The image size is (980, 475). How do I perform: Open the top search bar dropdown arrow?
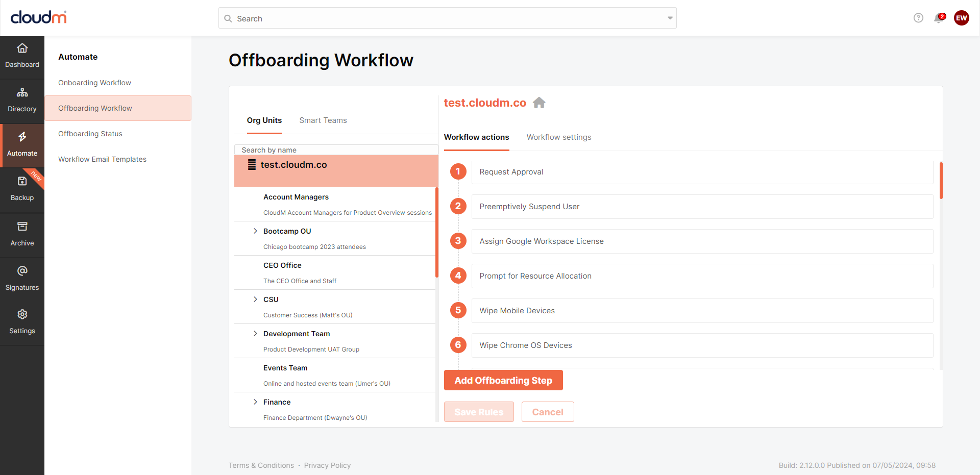click(x=670, y=18)
